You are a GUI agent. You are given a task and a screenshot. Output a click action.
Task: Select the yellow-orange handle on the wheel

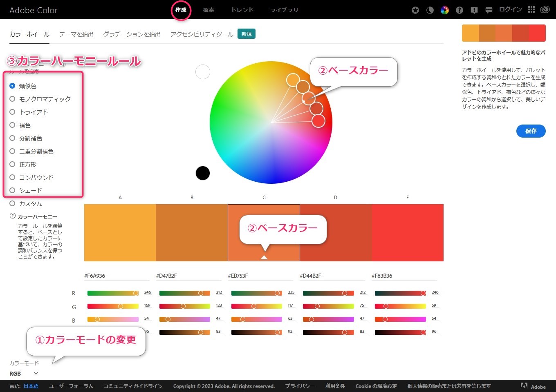coord(293,80)
